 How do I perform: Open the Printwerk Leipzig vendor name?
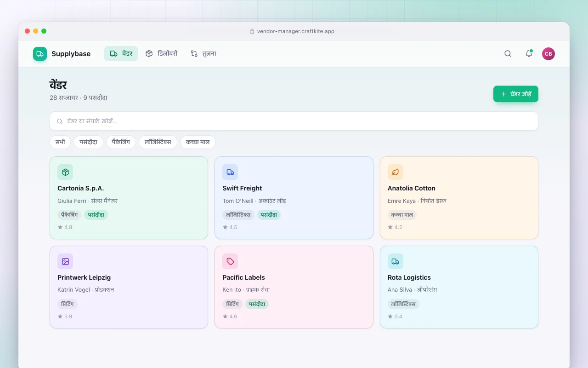(84, 277)
